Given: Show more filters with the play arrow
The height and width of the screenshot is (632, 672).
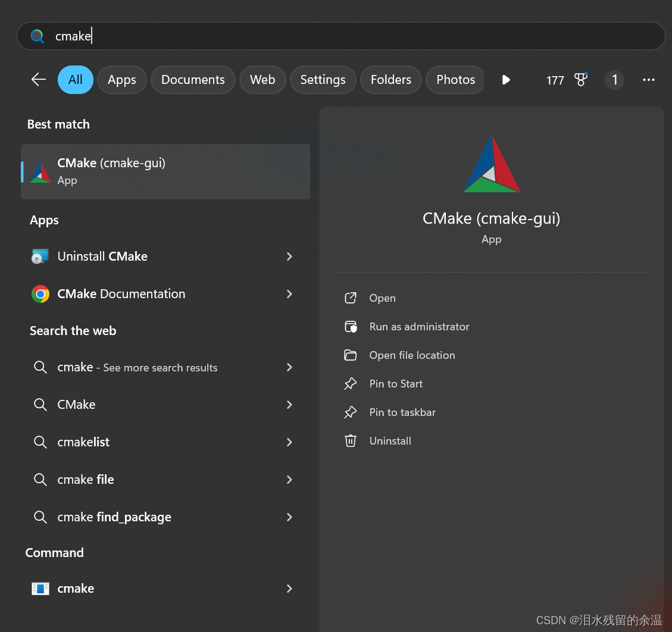Looking at the screenshot, I should [506, 80].
